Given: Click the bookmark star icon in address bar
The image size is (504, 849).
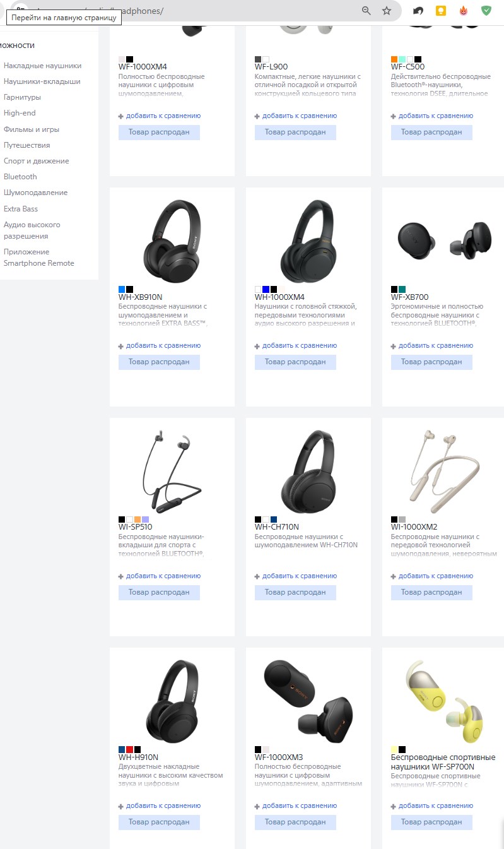Looking at the screenshot, I should 387,11.
